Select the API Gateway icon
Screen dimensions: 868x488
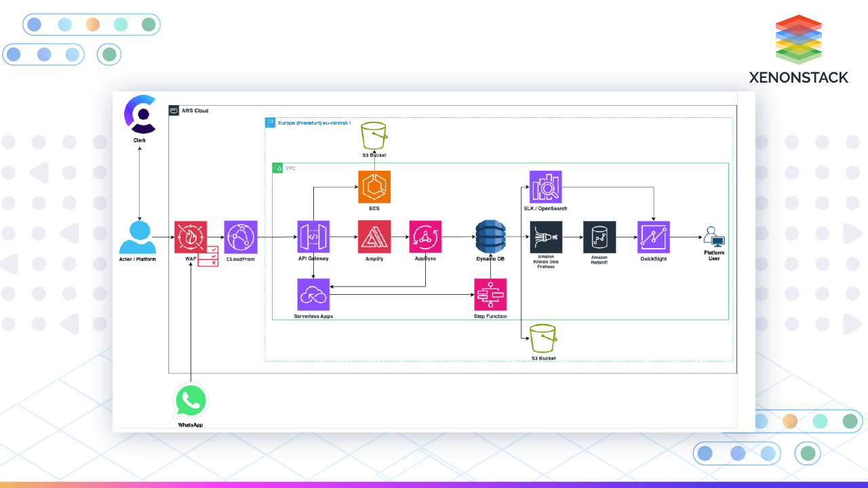point(313,237)
